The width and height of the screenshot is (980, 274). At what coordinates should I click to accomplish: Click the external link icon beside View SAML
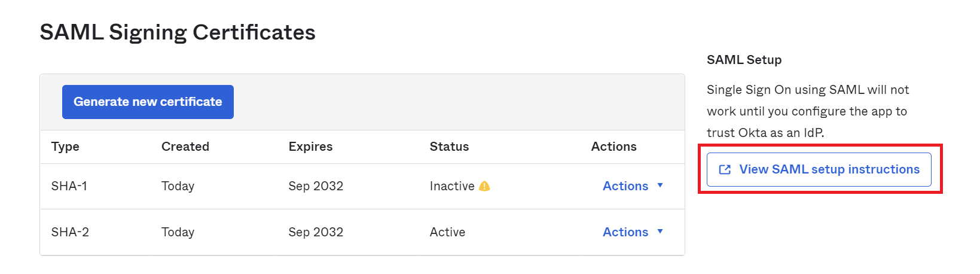coord(725,170)
